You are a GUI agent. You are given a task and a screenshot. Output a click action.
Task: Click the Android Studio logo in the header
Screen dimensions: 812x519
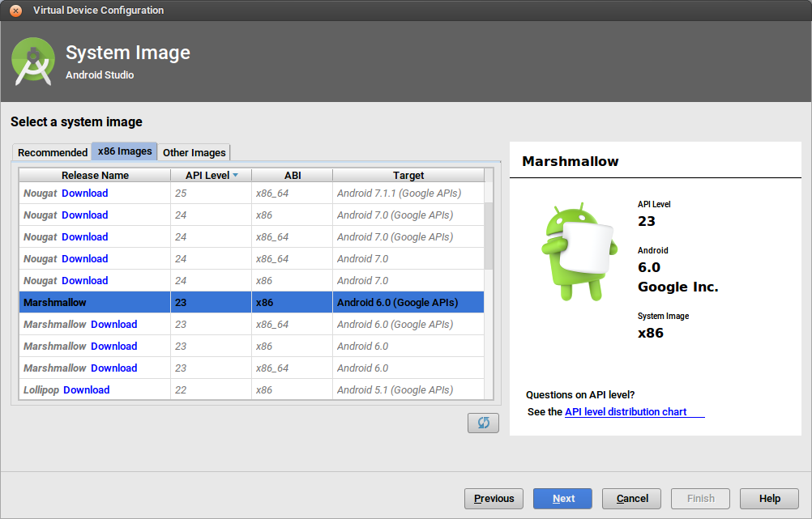point(32,61)
